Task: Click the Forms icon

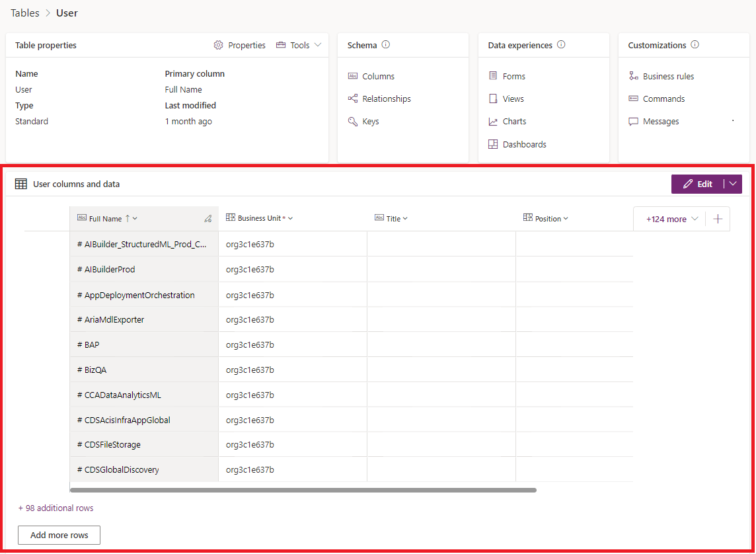Action: (x=493, y=76)
